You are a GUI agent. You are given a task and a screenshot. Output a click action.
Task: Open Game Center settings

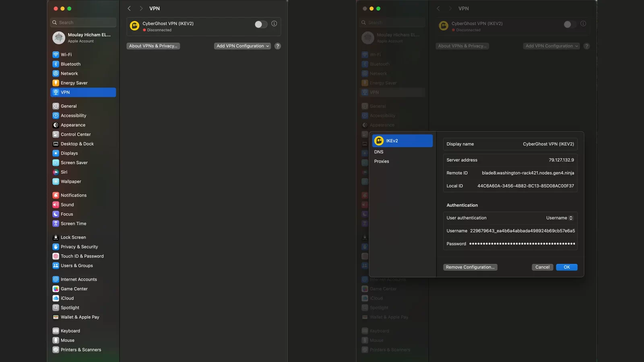point(83,289)
